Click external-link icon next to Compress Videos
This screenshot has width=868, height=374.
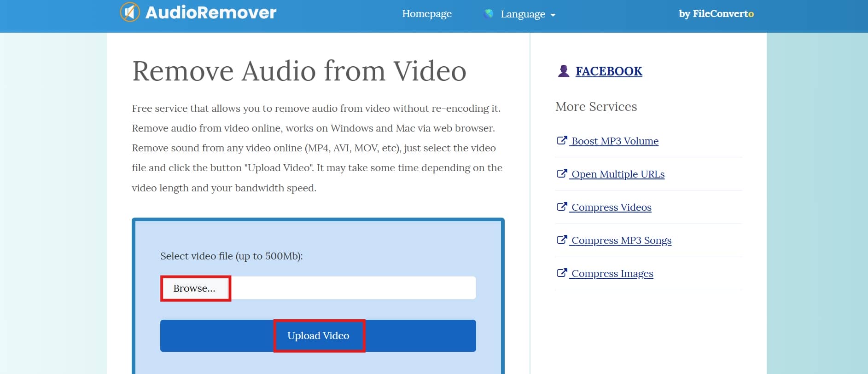point(562,207)
